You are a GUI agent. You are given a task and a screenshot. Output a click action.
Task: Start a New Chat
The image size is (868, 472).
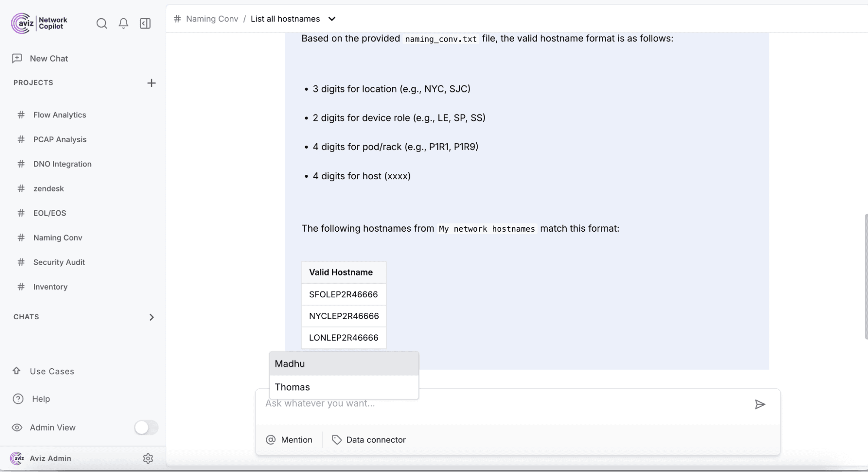[x=48, y=58]
